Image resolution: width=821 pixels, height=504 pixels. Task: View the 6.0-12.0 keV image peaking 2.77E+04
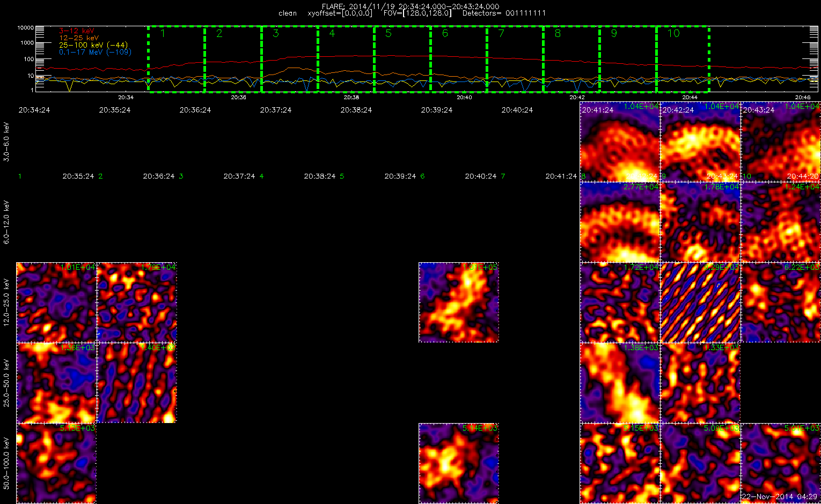click(620, 222)
